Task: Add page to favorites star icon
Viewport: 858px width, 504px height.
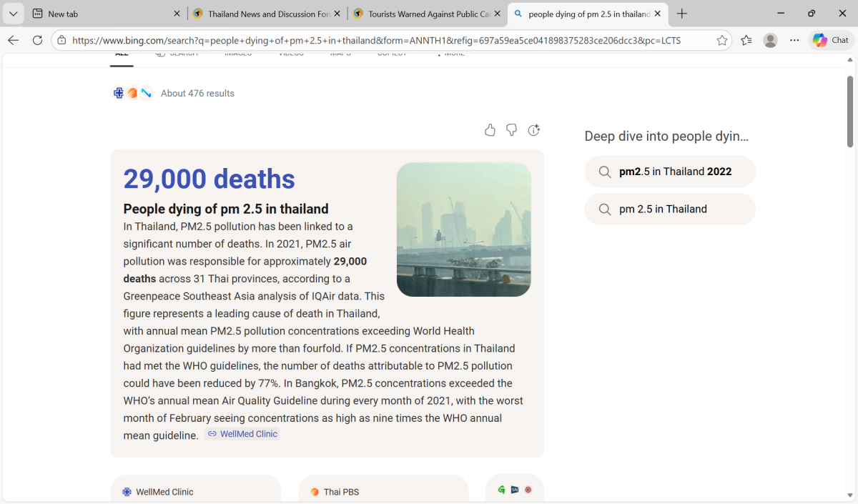Action: click(722, 41)
